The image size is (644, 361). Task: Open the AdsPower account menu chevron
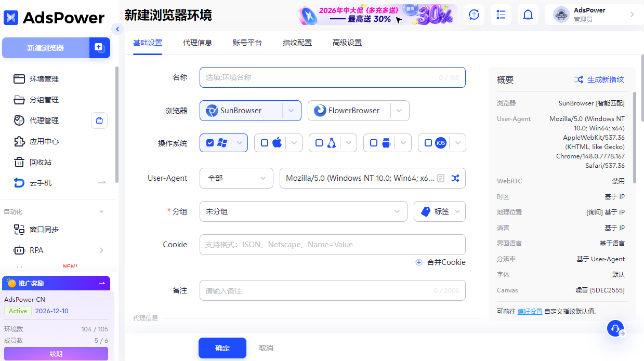(632, 15)
